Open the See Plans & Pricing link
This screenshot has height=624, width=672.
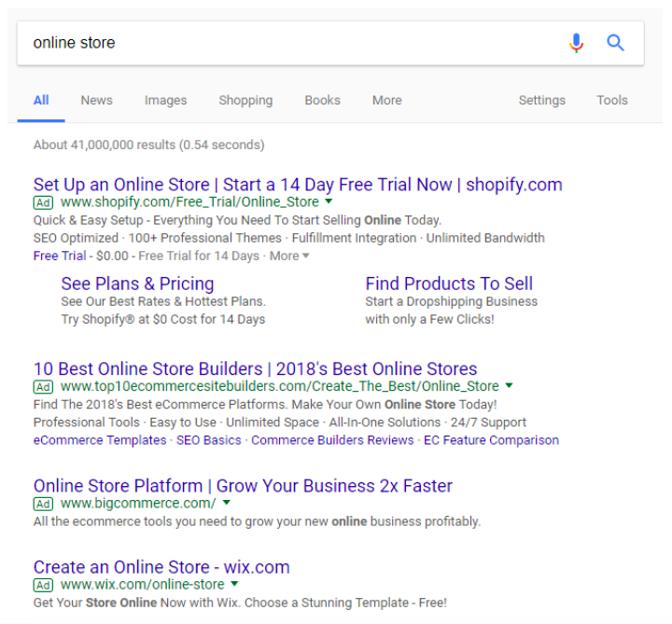[137, 284]
